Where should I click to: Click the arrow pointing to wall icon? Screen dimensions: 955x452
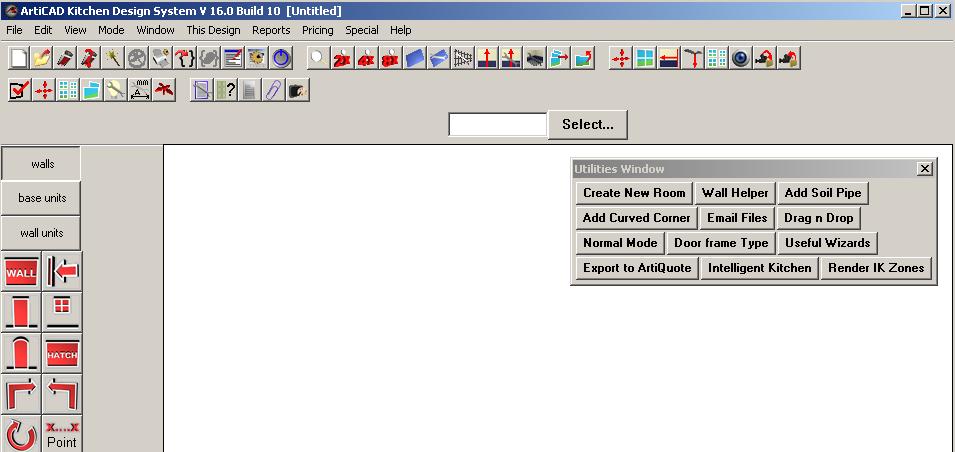tap(62, 272)
